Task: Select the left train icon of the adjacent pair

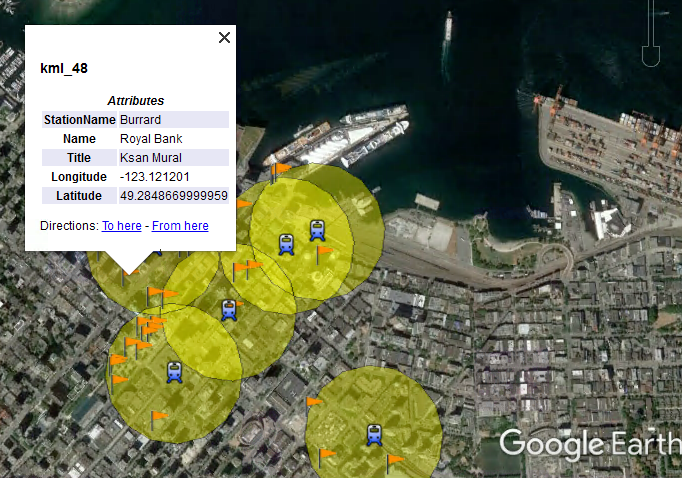Action: (286, 244)
